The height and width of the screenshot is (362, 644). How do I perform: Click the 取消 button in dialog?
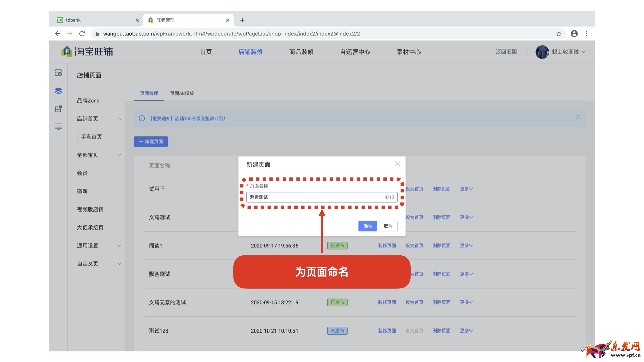pyautogui.click(x=388, y=226)
